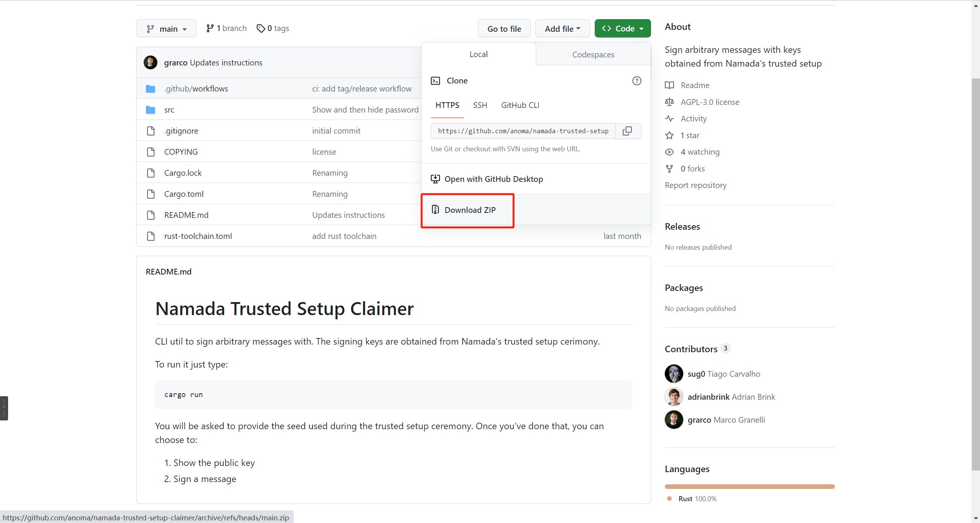Image resolution: width=980 pixels, height=523 pixels.
Task: Click the Rust language bar
Action: click(749, 487)
